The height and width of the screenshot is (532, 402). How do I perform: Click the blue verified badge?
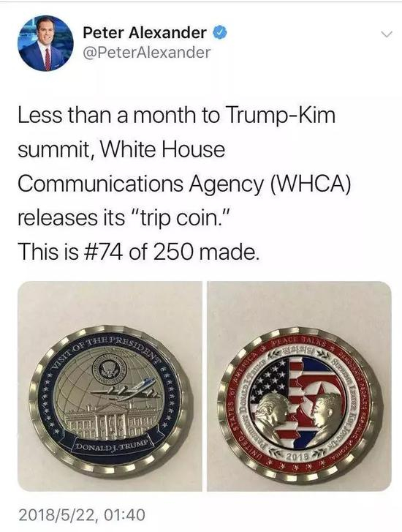point(220,33)
